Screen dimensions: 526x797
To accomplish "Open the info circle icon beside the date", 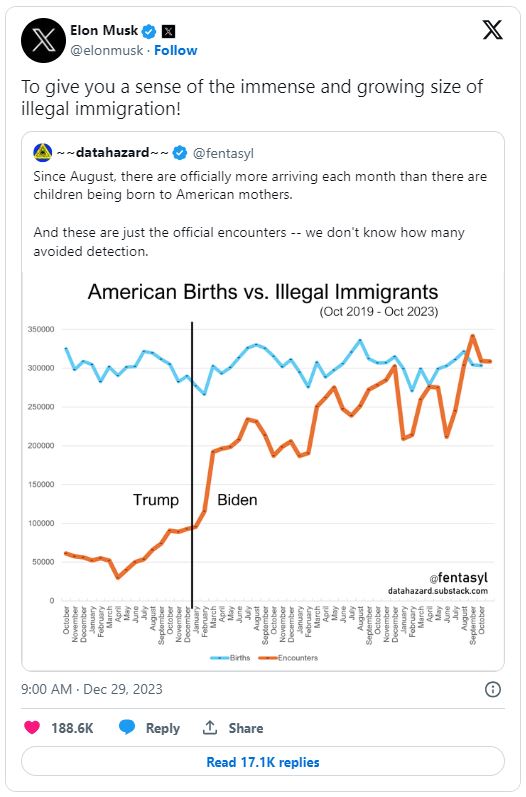I will coord(492,689).
